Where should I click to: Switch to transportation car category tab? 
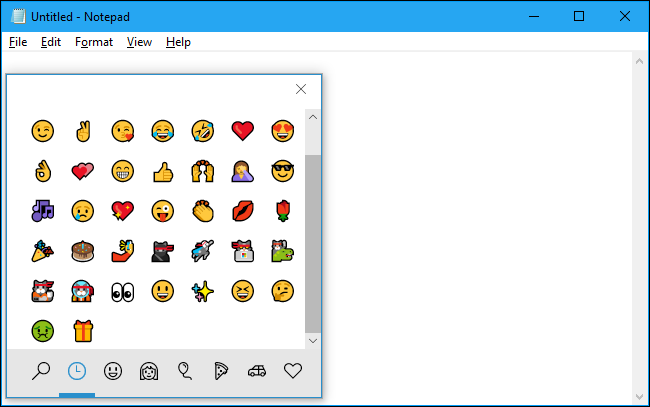pyautogui.click(x=257, y=371)
